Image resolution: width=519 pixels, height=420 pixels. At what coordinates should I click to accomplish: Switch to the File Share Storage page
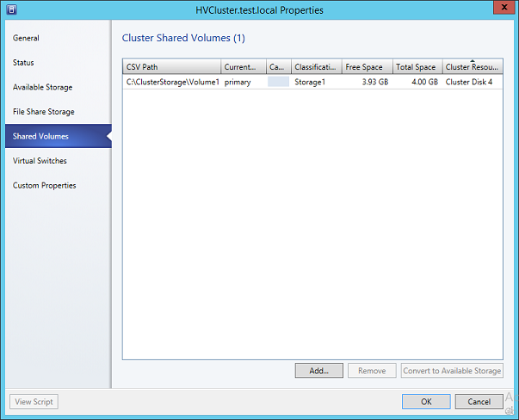pos(43,112)
